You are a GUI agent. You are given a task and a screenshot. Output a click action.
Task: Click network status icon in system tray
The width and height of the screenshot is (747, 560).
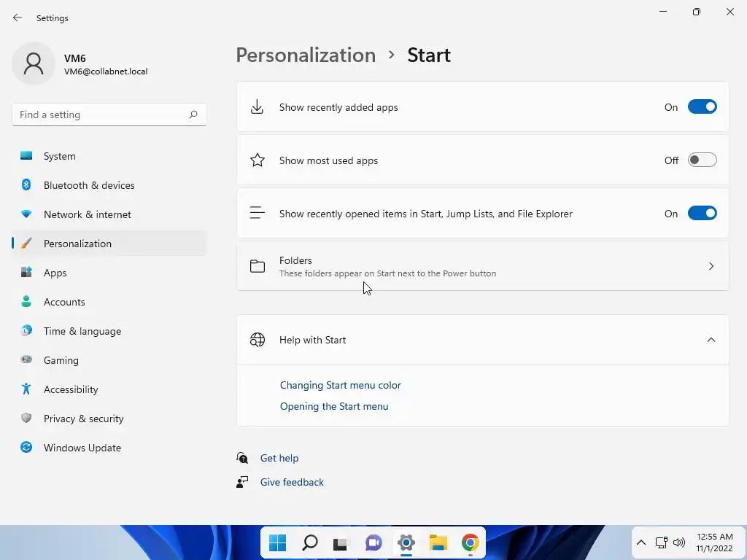pos(661,542)
